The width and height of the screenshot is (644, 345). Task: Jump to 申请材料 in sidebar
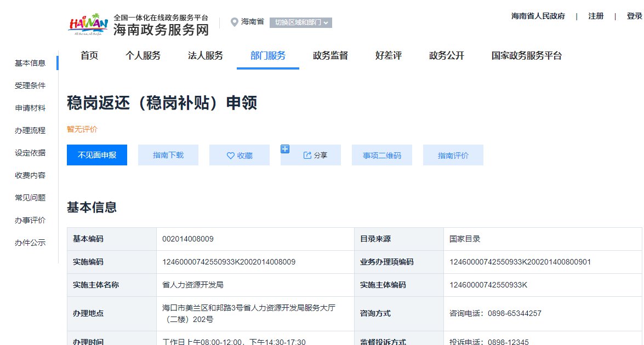click(x=30, y=108)
